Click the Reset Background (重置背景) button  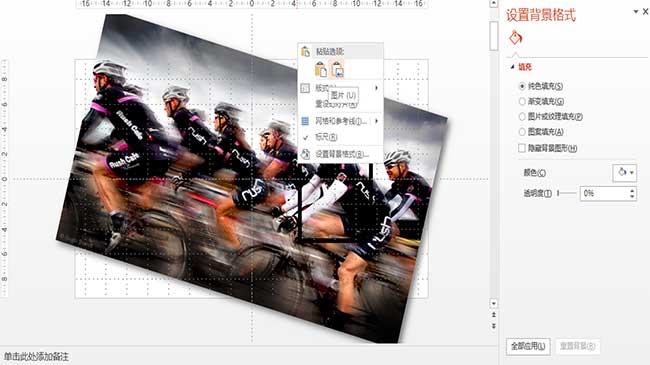pyautogui.click(x=577, y=346)
